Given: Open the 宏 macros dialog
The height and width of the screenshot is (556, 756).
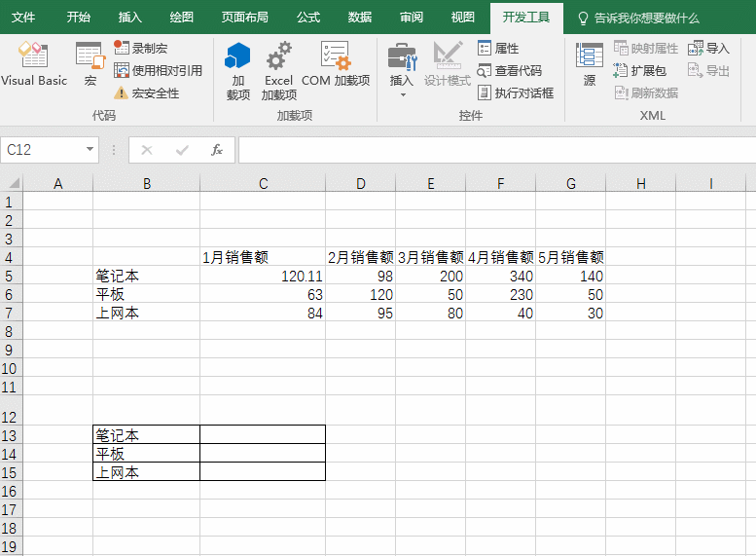Looking at the screenshot, I should [90, 63].
